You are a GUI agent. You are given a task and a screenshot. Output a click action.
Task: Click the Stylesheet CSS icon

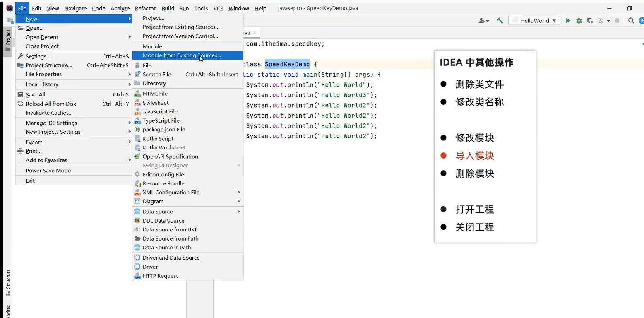click(137, 103)
